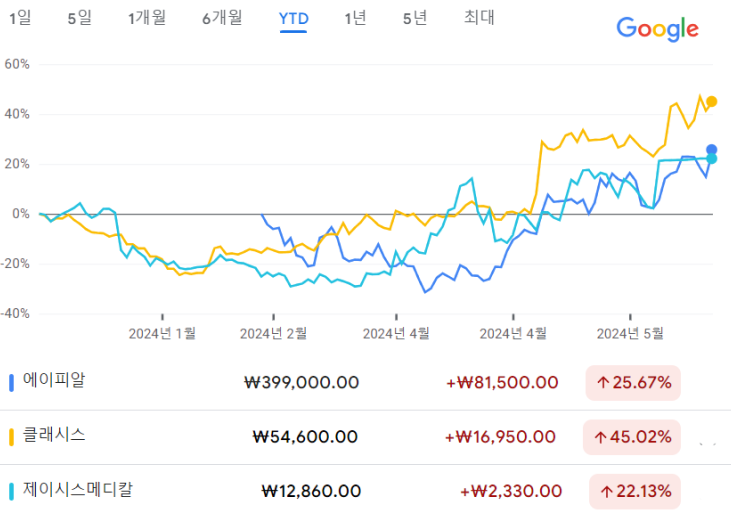Viewport: 731px width, 518px height.
Task: Switch to the 5일 range tab
Action: point(79,18)
